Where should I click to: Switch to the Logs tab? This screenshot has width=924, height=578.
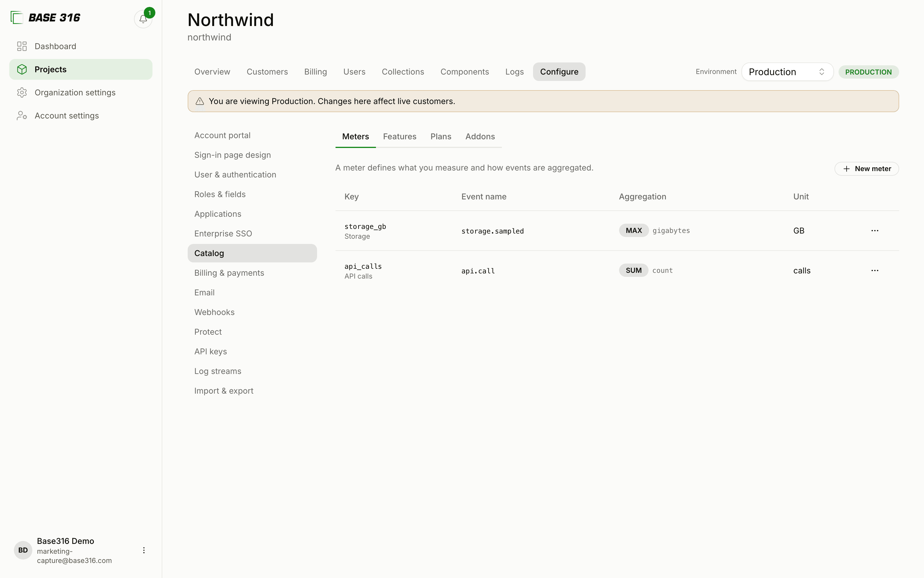tap(514, 72)
